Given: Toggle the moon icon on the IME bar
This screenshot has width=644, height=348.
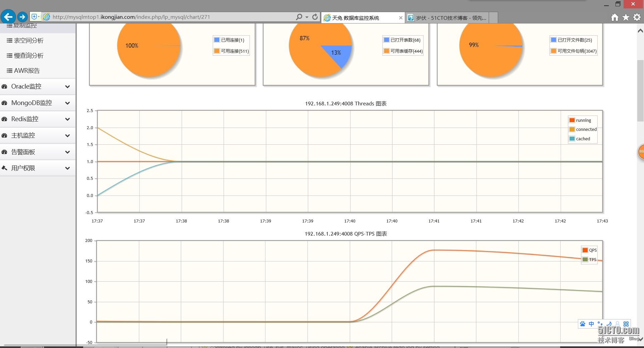Looking at the screenshot, I should point(609,324).
